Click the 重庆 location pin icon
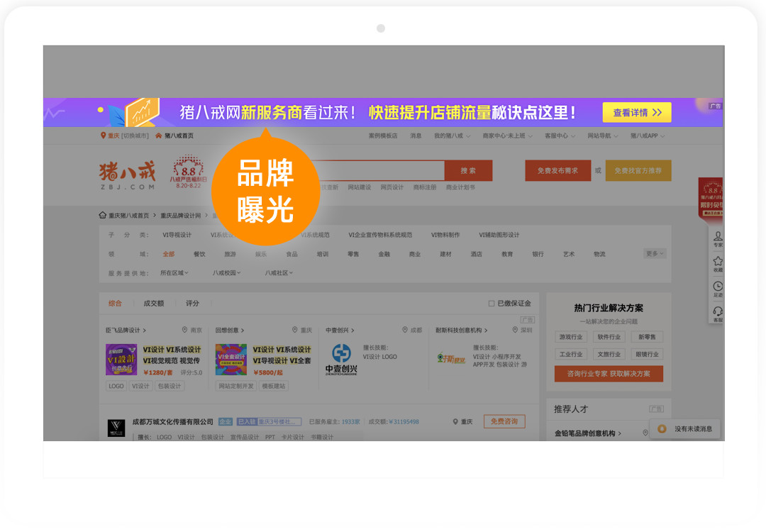The image size is (766, 532). (103, 135)
